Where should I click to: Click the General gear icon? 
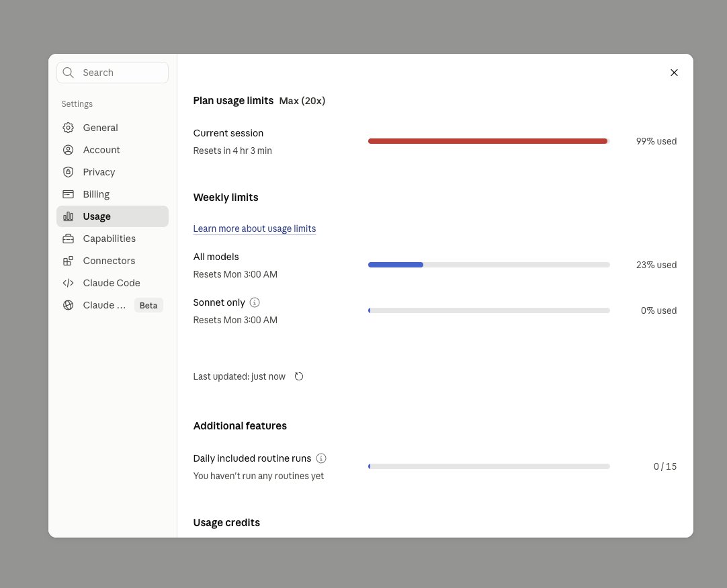(x=68, y=128)
